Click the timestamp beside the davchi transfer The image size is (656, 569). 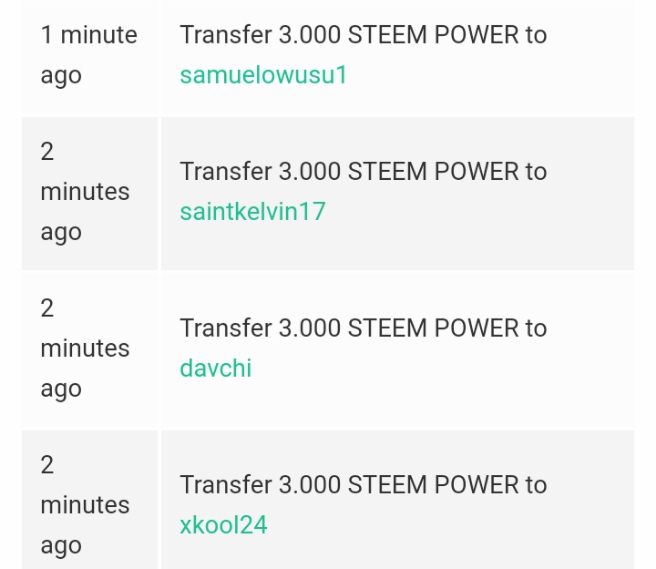click(x=85, y=349)
